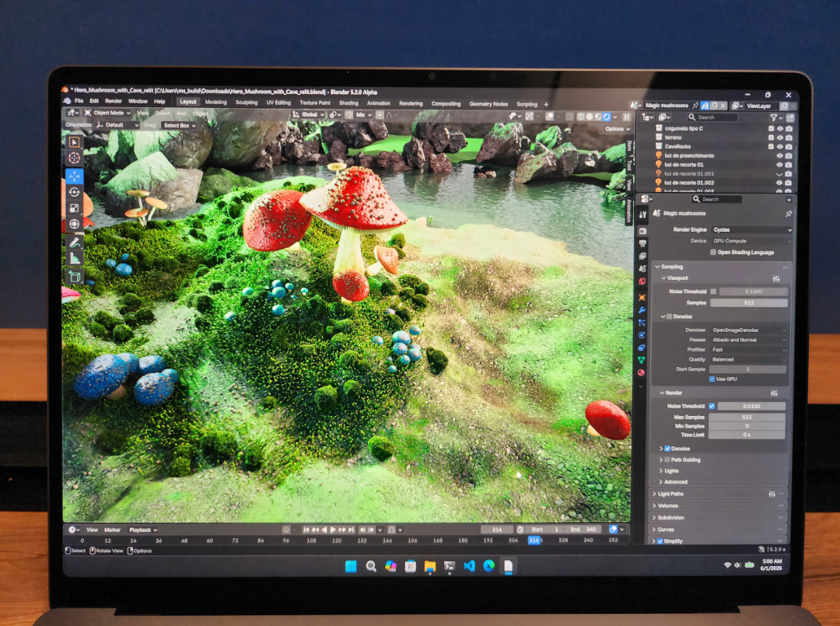
Task: Pick the Rotate tool
Action: (x=75, y=192)
